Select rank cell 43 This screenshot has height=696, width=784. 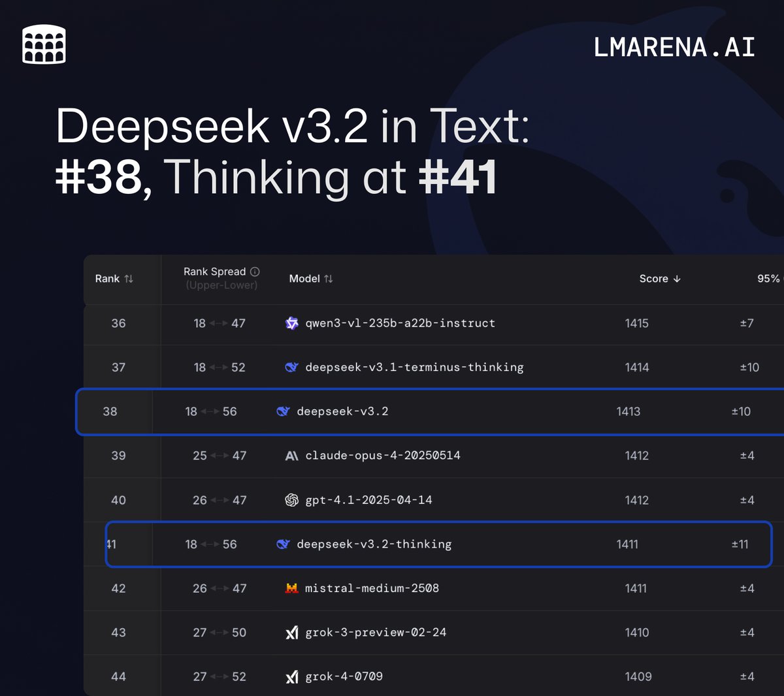(118, 633)
